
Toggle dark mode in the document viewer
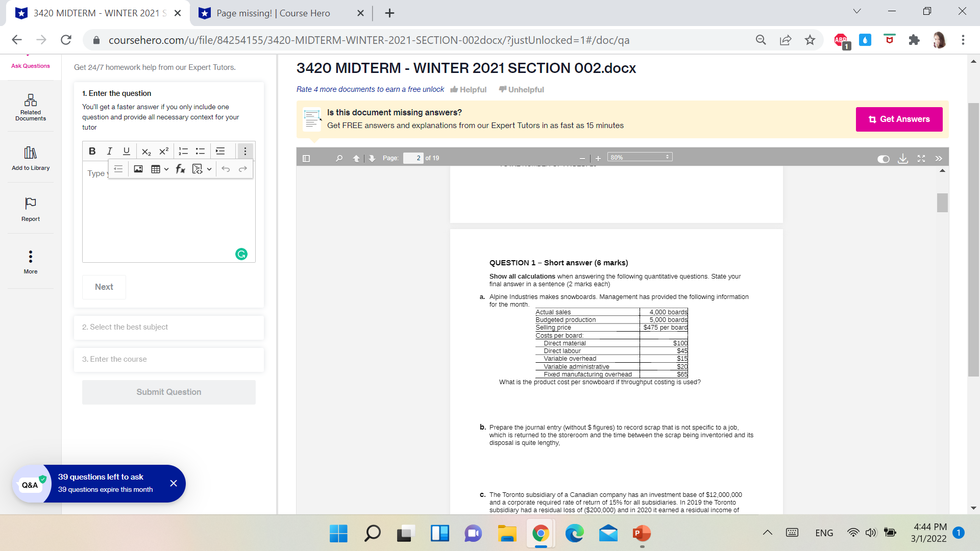tap(883, 159)
